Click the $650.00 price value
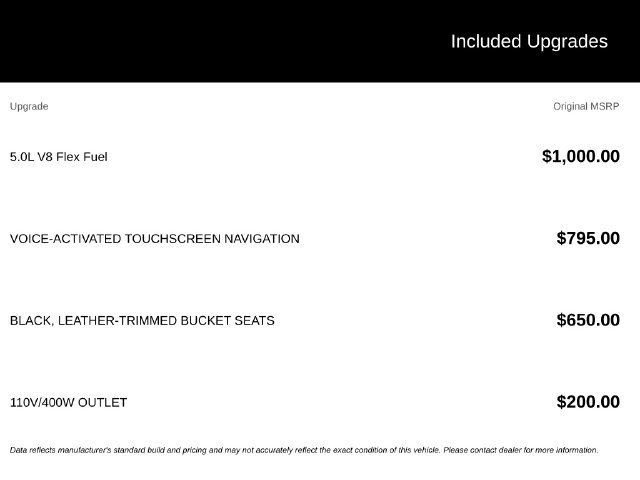The width and height of the screenshot is (640, 480). [588, 320]
